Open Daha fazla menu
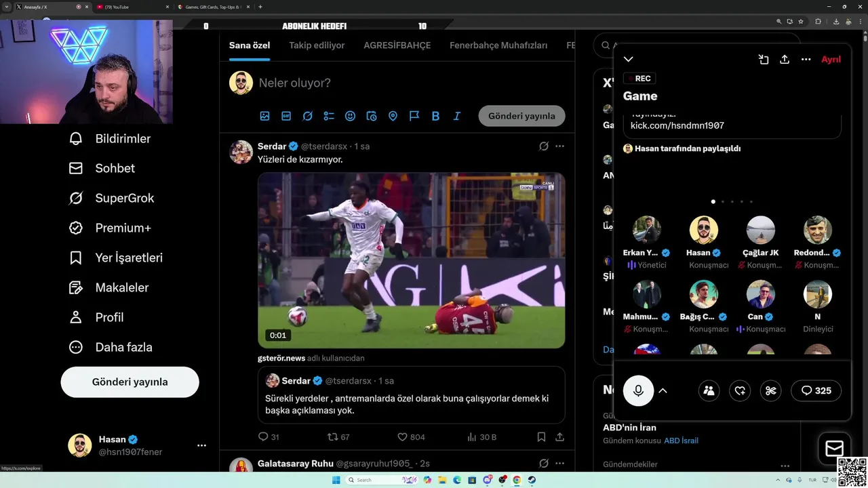Image resolution: width=868 pixels, height=488 pixels. 110,347
